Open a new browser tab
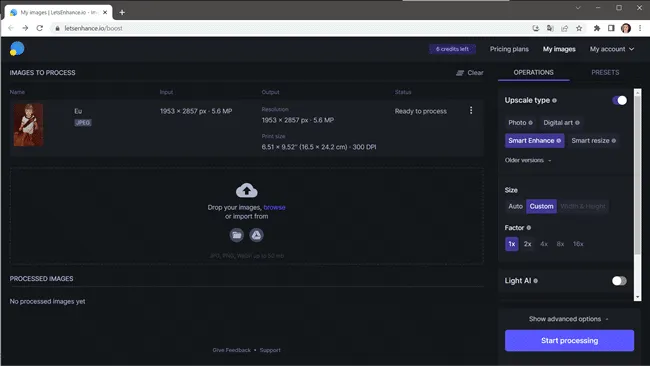Screen dimensions: 650x366 [x=122, y=12]
